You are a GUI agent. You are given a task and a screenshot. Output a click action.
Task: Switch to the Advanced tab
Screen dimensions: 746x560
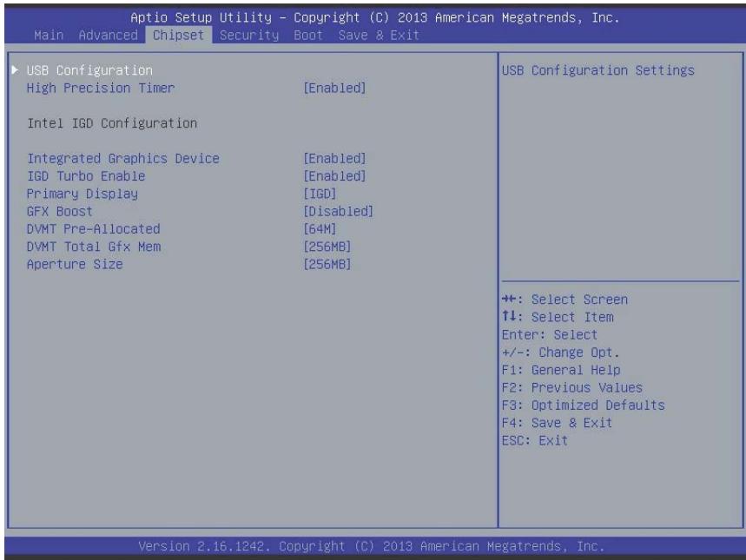108,36
